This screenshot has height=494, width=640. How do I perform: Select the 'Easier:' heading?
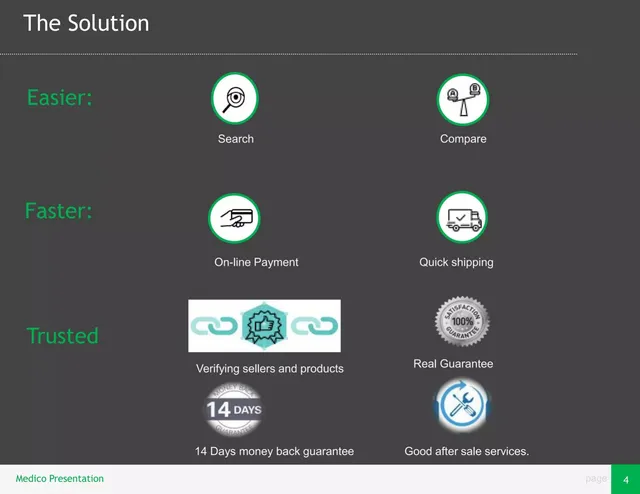click(60, 98)
